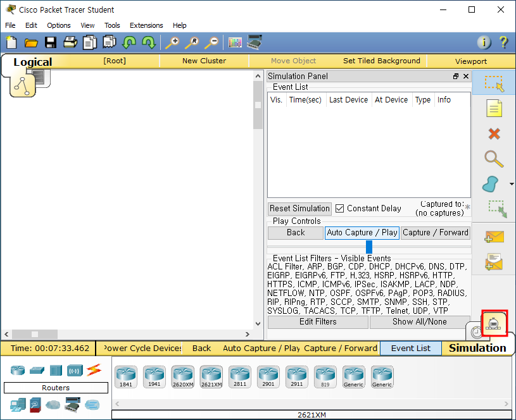Pick the 819 router
This screenshot has height=420, width=516.
(x=325, y=377)
